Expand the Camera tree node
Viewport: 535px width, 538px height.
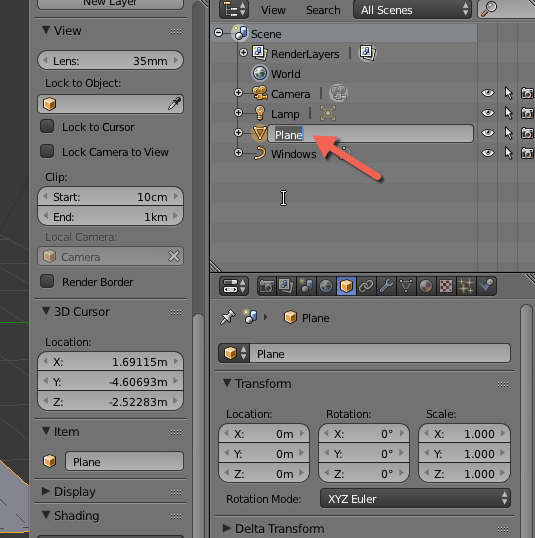point(238,93)
